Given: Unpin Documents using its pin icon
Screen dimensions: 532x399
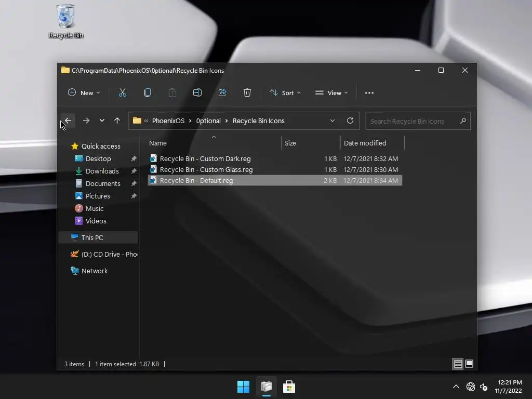Looking at the screenshot, I should click(134, 183).
